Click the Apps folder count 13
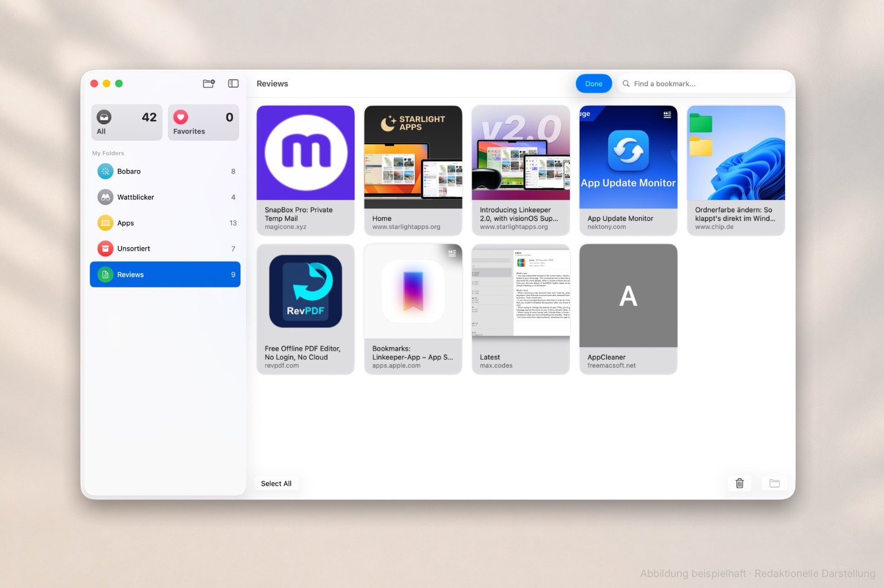 (x=233, y=223)
